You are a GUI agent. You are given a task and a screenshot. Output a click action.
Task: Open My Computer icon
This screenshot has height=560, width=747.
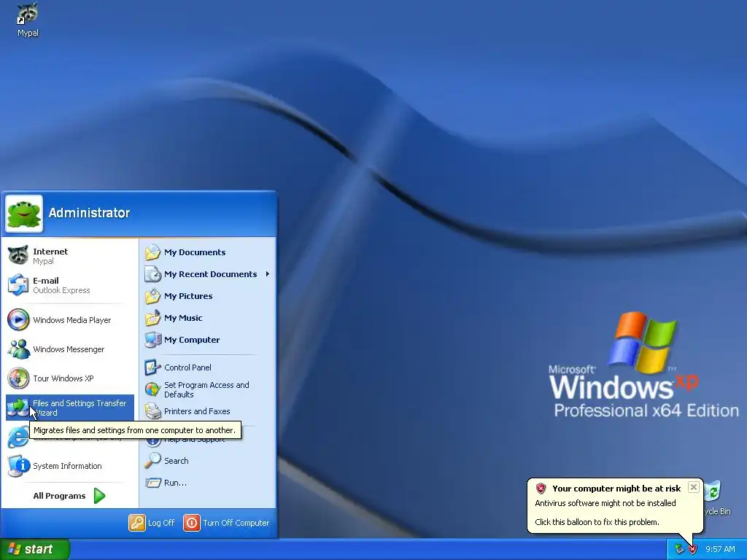[153, 340]
